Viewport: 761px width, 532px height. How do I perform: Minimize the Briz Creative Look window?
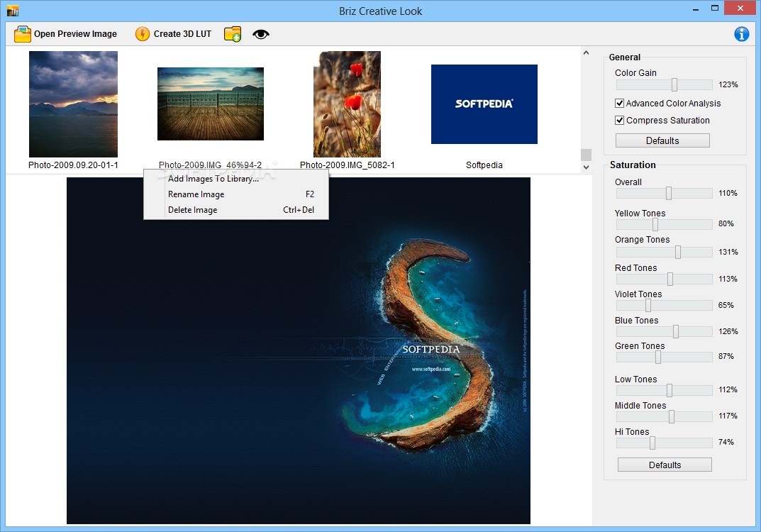[x=696, y=9]
